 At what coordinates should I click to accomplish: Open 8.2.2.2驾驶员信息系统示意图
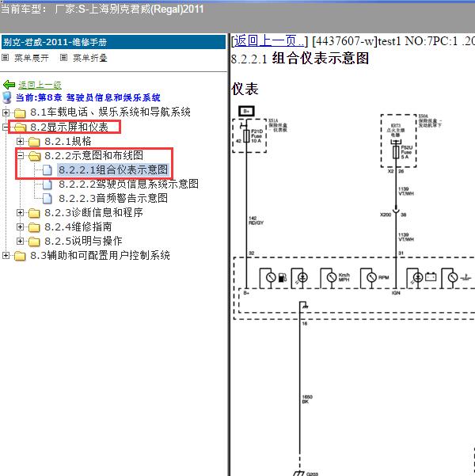click(128, 184)
